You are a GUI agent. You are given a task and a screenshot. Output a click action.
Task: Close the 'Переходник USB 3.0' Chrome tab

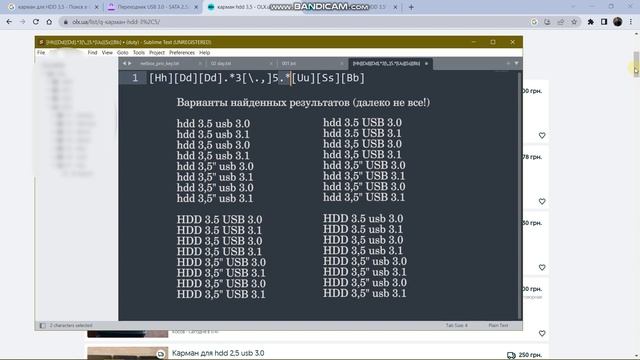[196, 7]
